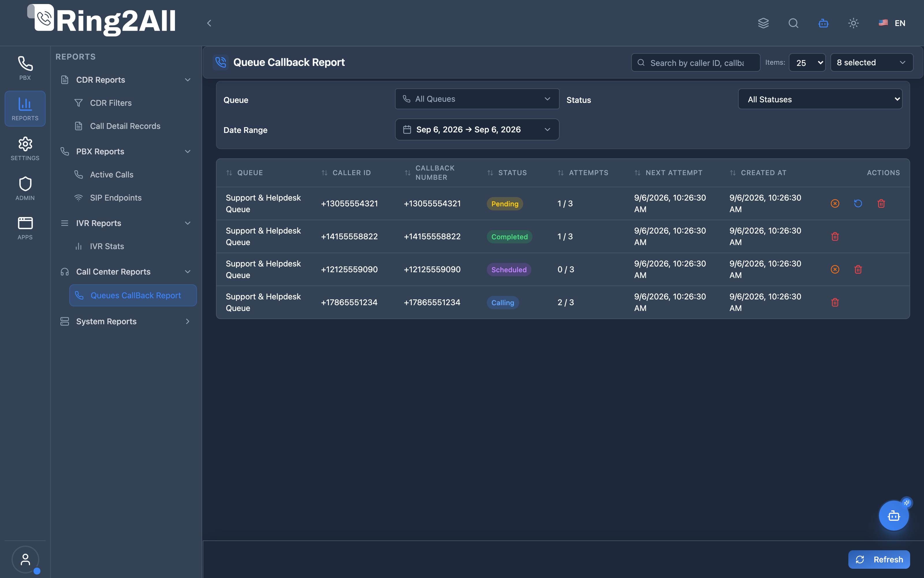Open the PBX section in sidebar
Screen dimensions: 924x578
[x=25, y=68]
